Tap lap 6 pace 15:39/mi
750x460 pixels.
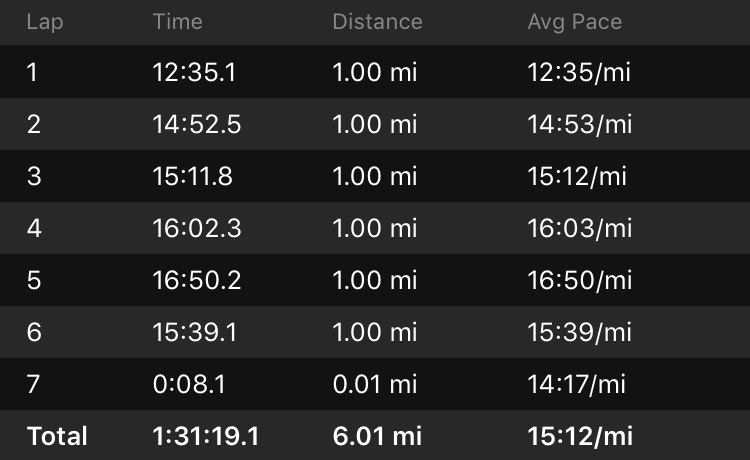[x=579, y=333]
